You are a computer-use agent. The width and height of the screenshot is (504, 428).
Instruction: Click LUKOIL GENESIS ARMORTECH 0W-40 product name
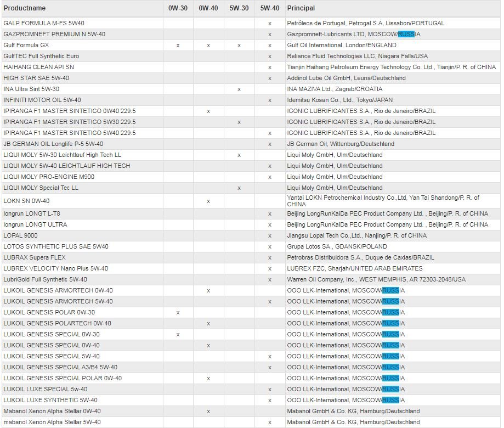coord(58,290)
